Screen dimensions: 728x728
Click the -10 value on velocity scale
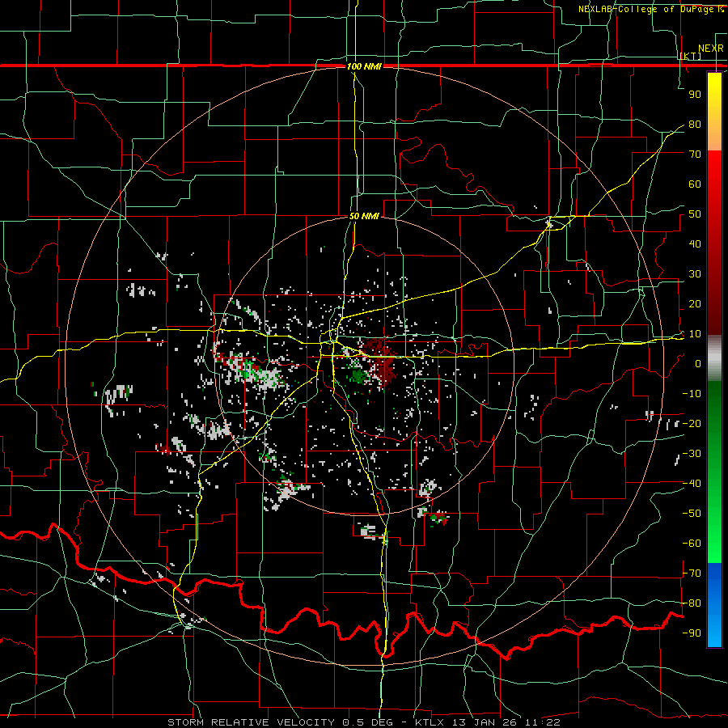click(x=692, y=394)
